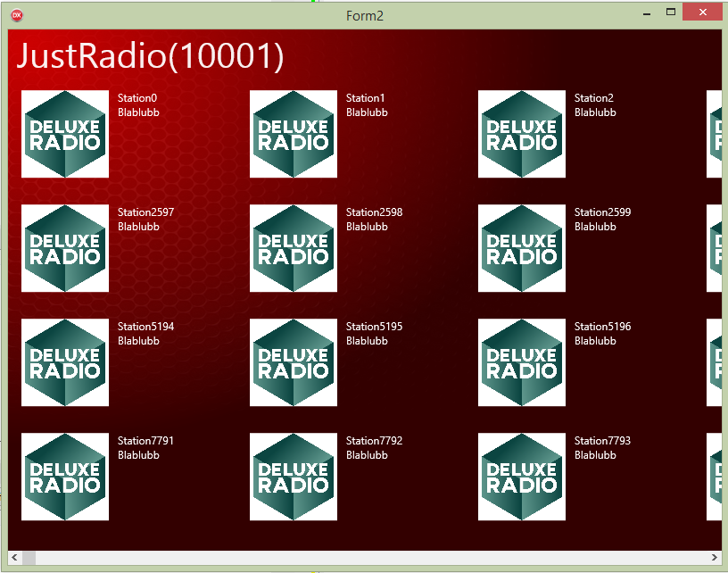728x573 pixels.
Task: Choose the Station5194 radio logo
Action: coord(65,362)
